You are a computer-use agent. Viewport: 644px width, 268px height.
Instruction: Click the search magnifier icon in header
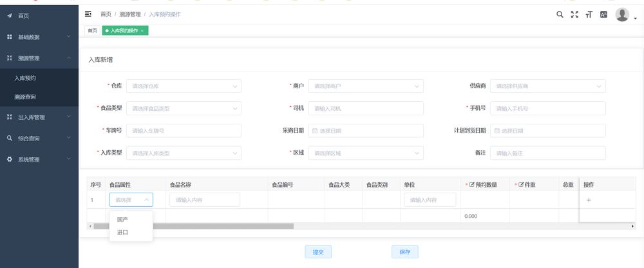click(560, 14)
